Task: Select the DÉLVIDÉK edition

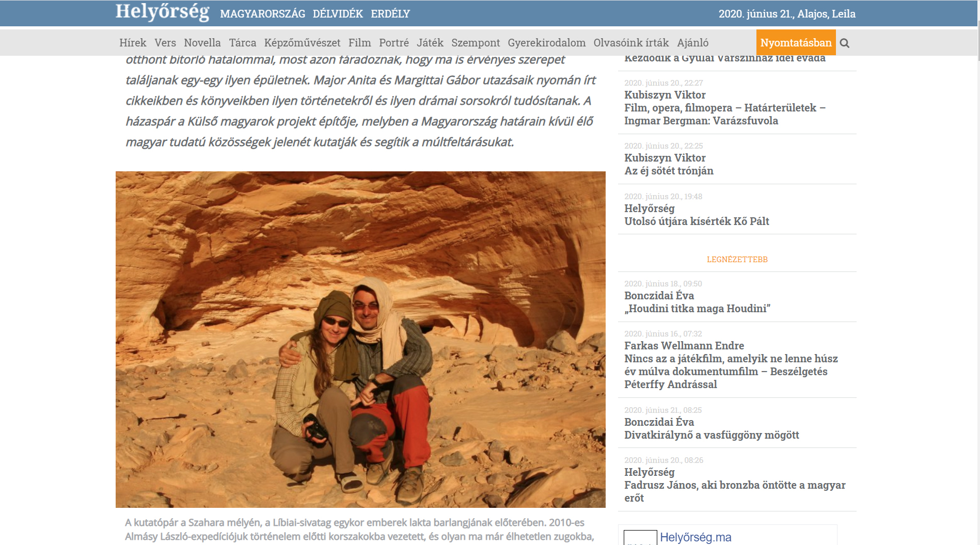Action: tap(338, 14)
